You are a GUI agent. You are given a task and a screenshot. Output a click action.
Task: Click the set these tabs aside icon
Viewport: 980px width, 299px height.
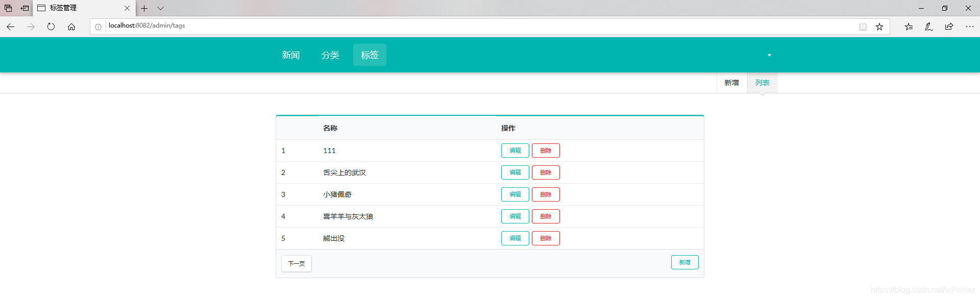pyautogui.click(x=24, y=8)
